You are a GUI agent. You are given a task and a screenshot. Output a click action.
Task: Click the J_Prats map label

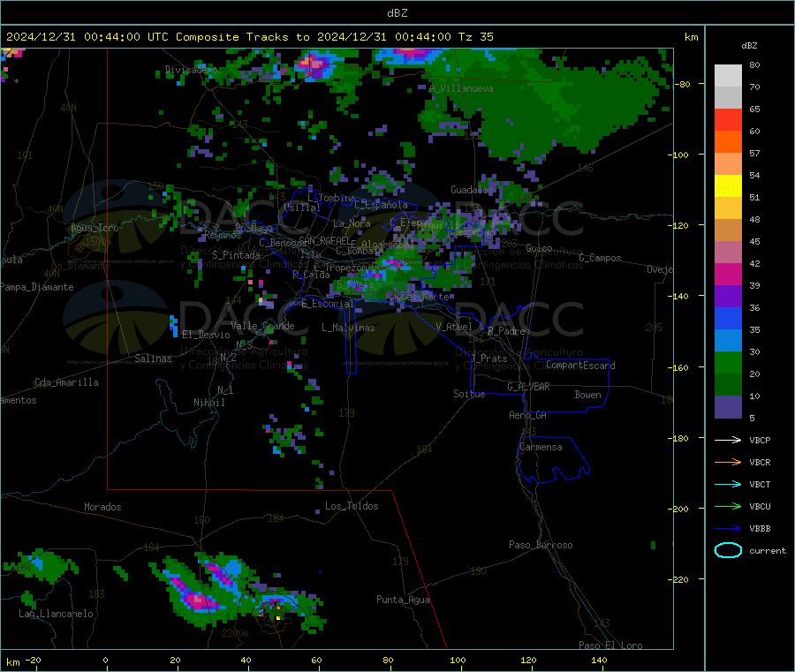[488, 359]
